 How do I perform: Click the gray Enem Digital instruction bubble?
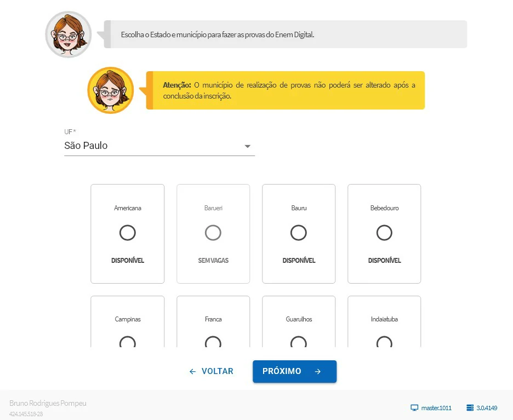tap(286, 34)
